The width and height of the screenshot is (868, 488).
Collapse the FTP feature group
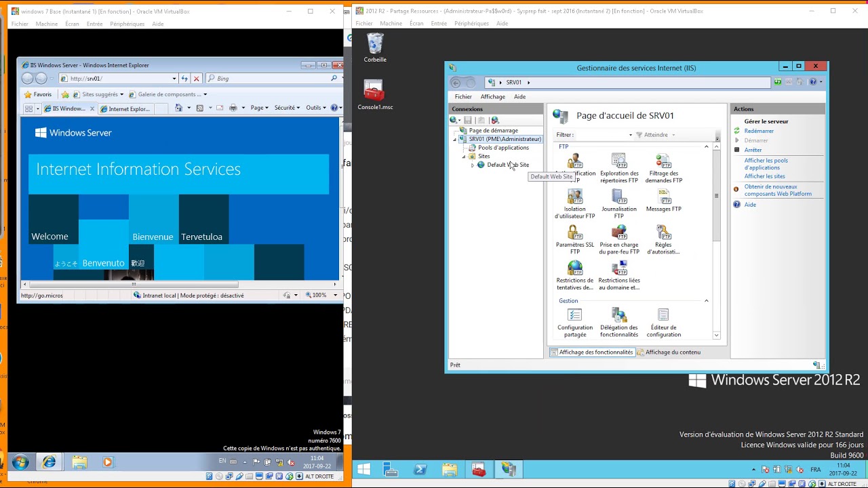(x=706, y=147)
